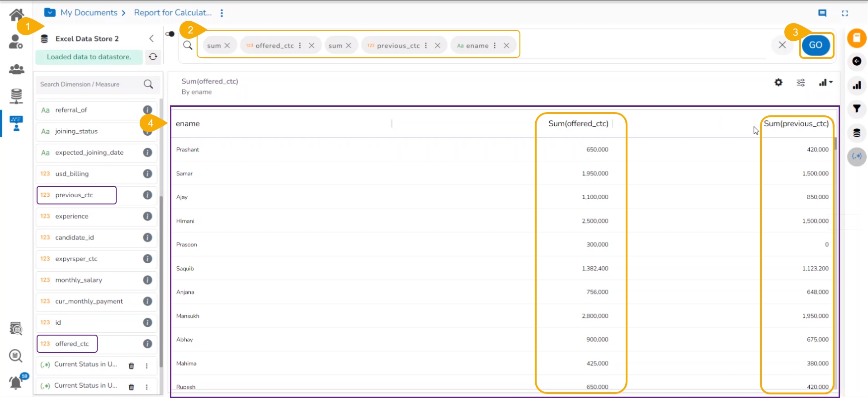This screenshot has height=398, width=868.
Task: Remove the ename chip from search
Action: 506,46
